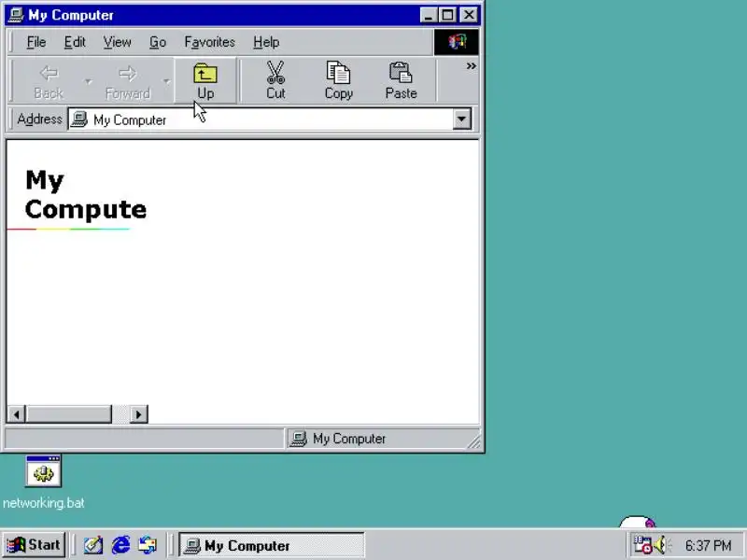
Task: Click the 6:37 PM taskbar clock
Action: pos(708,545)
